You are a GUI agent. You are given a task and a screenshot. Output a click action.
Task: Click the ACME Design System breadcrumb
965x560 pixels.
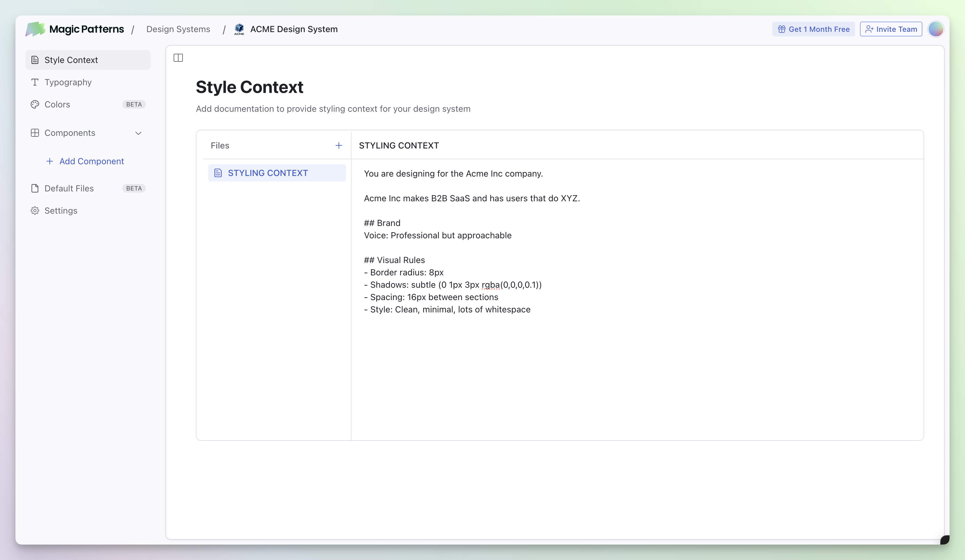click(x=294, y=29)
